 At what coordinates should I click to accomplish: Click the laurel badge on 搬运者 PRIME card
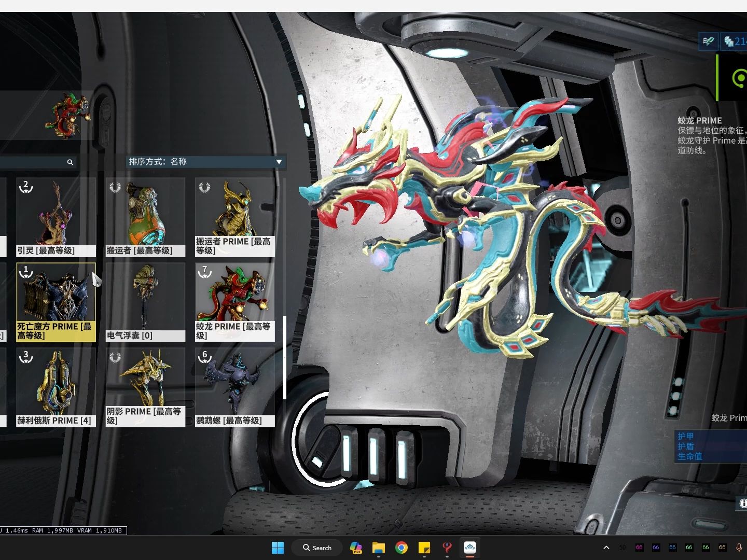pos(204,187)
